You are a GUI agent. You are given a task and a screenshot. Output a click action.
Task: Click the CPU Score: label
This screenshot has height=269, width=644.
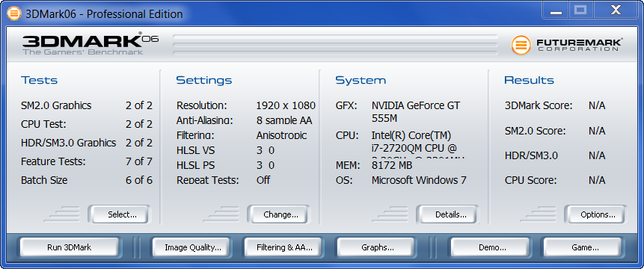[530, 180]
